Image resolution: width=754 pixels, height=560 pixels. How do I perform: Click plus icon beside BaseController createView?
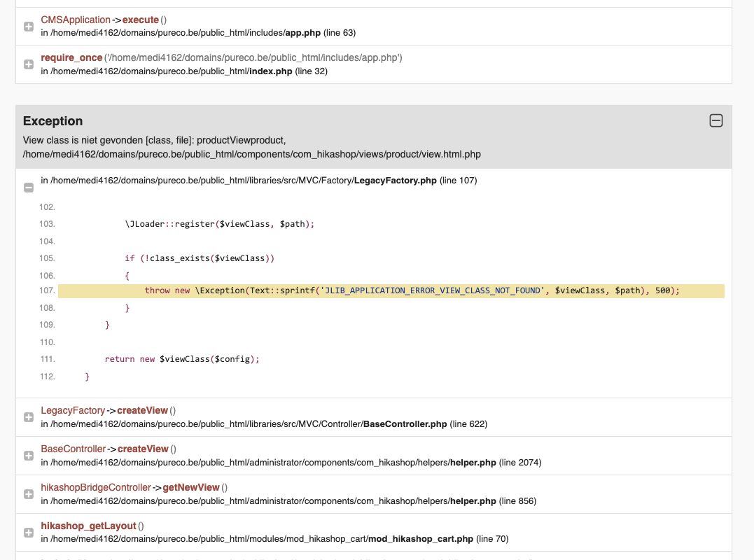click(x=29, y=456)
